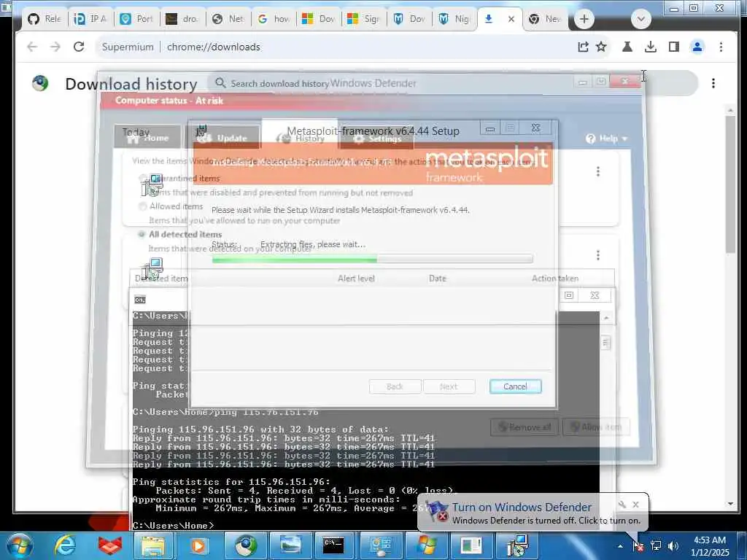
Task: Show hidden system tray icons arrow
Action: click(x=620, y=546)
